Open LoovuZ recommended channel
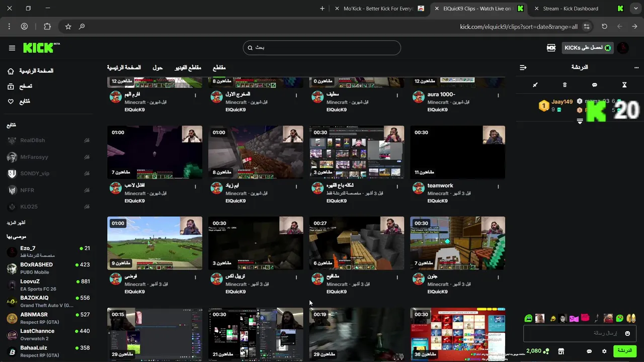The height and width of the screenshot is (362, 644). [x=48, y=285]
